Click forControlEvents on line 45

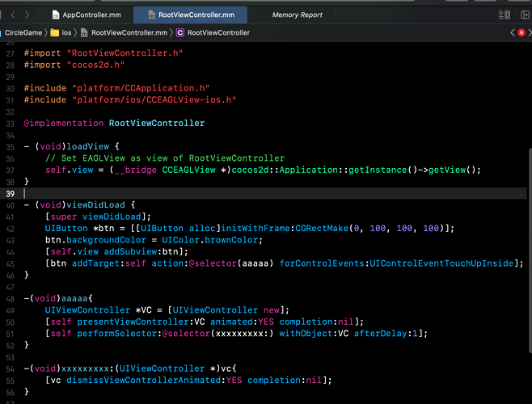(322, 263)
